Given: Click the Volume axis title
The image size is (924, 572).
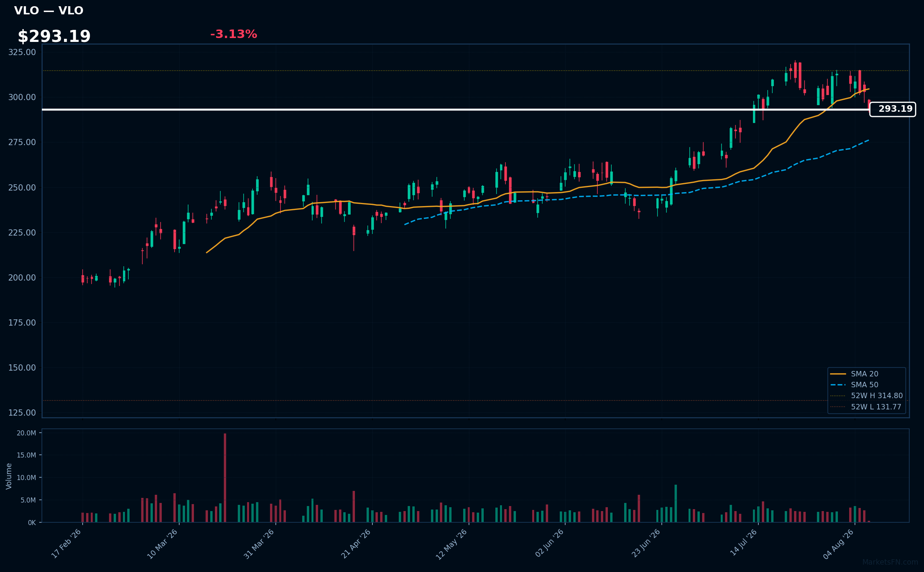Looking at the screenshot, I should (9, 476).
